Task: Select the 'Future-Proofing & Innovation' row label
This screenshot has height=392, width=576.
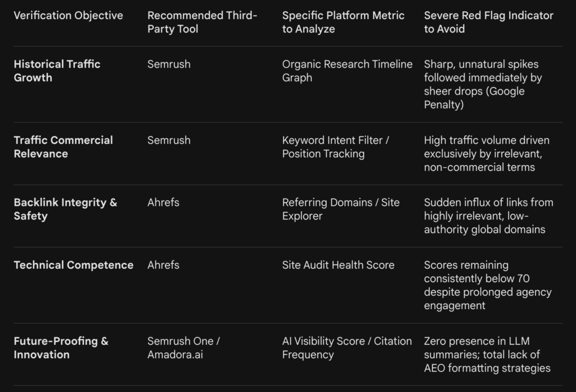Action: click(61, 348)
